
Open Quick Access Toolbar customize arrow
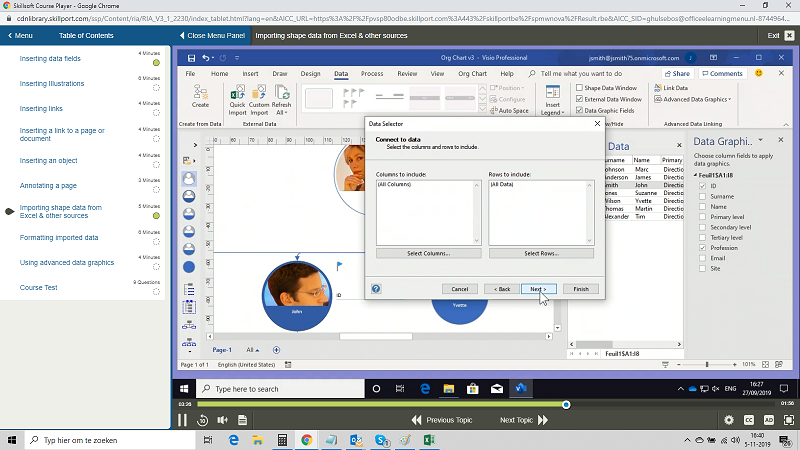(x=237, y=58)
